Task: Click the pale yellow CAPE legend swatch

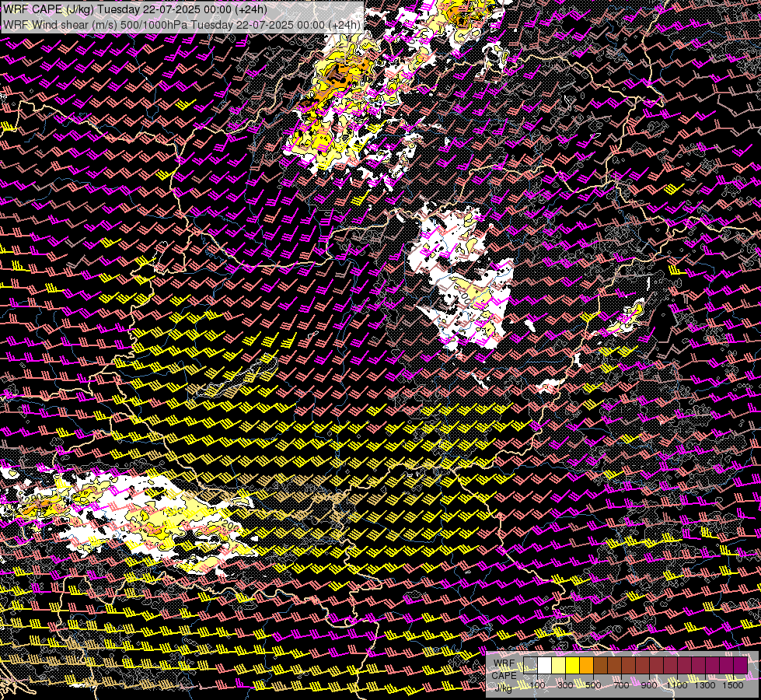Action: (559, 666)
